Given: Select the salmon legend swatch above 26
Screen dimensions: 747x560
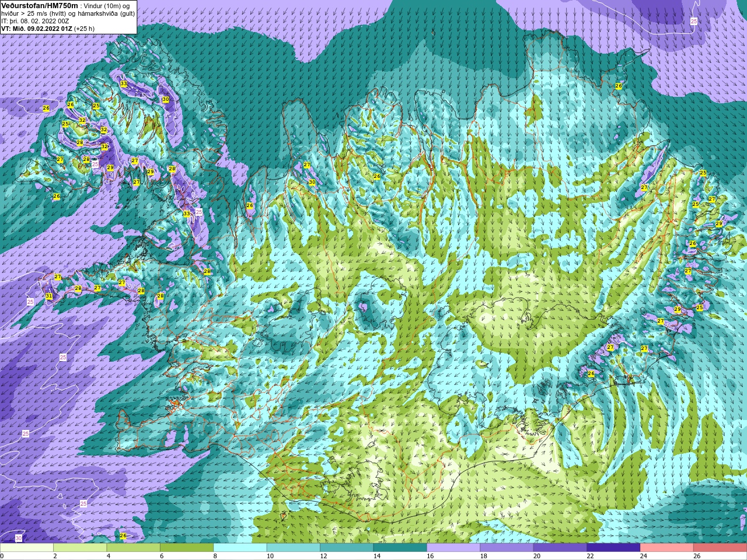Looking at the screenshot, I should pos(720,548).
